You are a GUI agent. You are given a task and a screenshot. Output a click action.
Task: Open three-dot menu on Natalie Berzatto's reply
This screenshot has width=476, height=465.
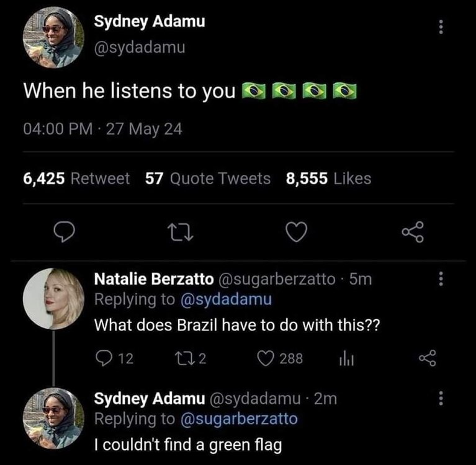pos(441,278)
